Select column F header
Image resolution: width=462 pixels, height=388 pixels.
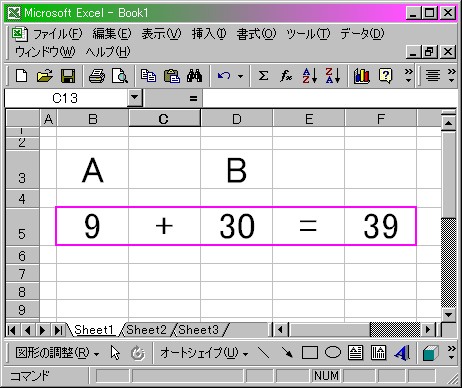point(380,119)
